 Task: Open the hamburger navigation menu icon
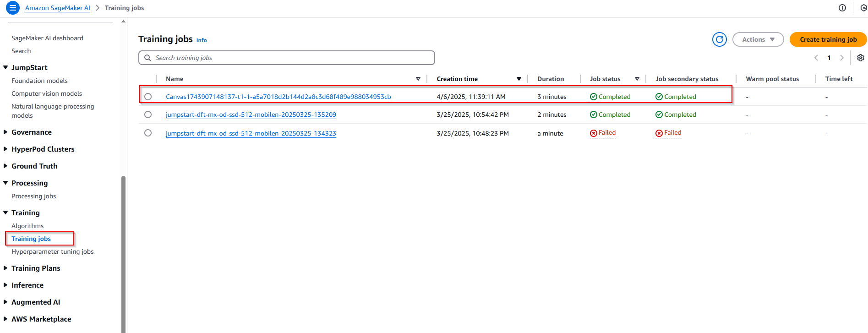coord(12,8)
